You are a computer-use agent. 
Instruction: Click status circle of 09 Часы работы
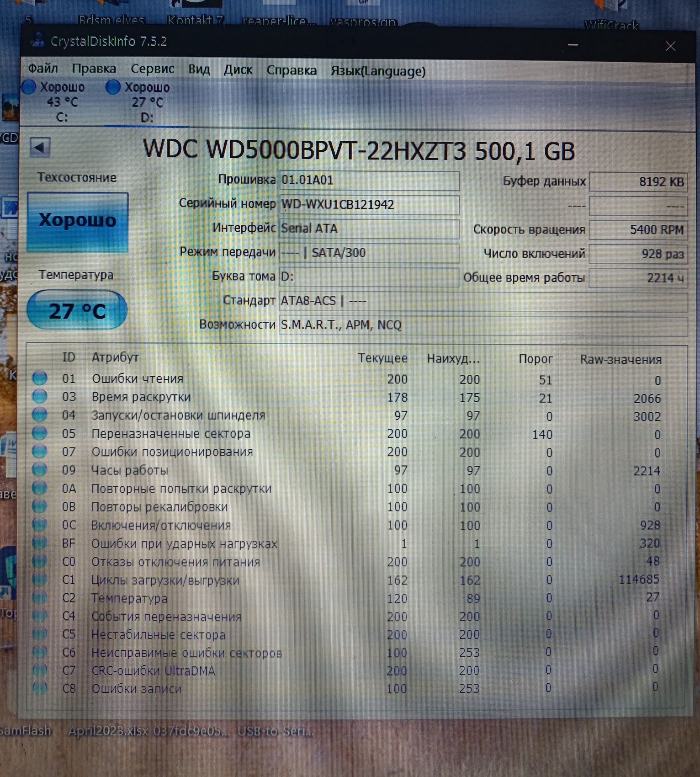pyautogui.click(x=40, y=469)
